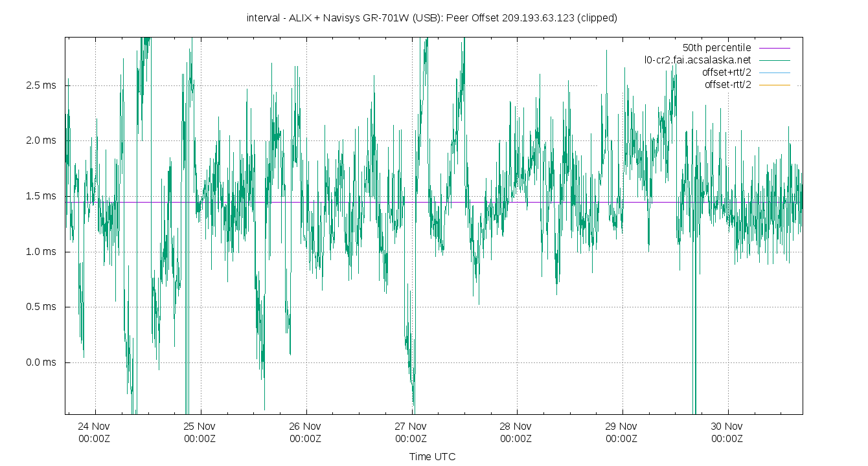Click the '0.5 ms' y-axis label
This screenshot has width=868, height=466.
point(40,307)
